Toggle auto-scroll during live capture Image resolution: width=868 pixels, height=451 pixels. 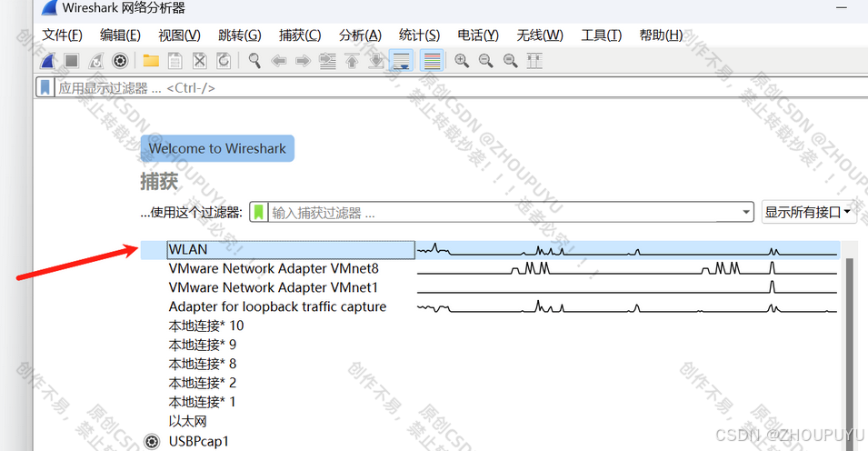pyautogui.click(x=402, y=60)
